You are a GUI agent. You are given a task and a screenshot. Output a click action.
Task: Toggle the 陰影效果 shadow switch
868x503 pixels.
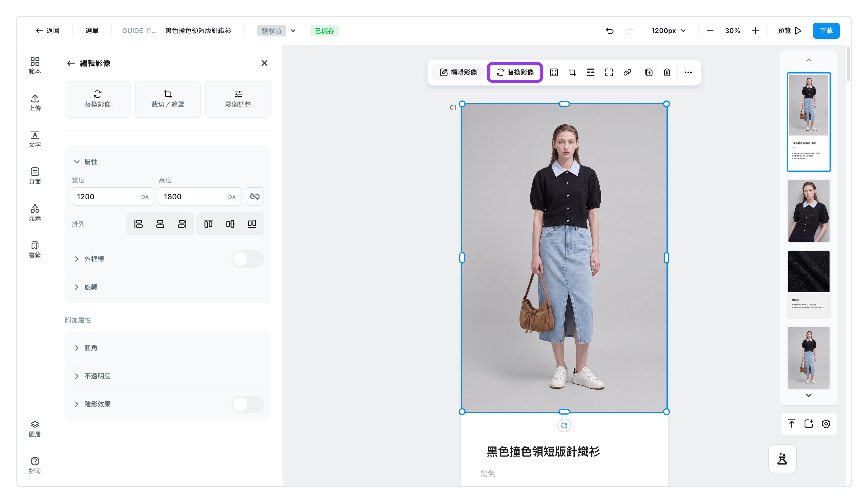248,404
